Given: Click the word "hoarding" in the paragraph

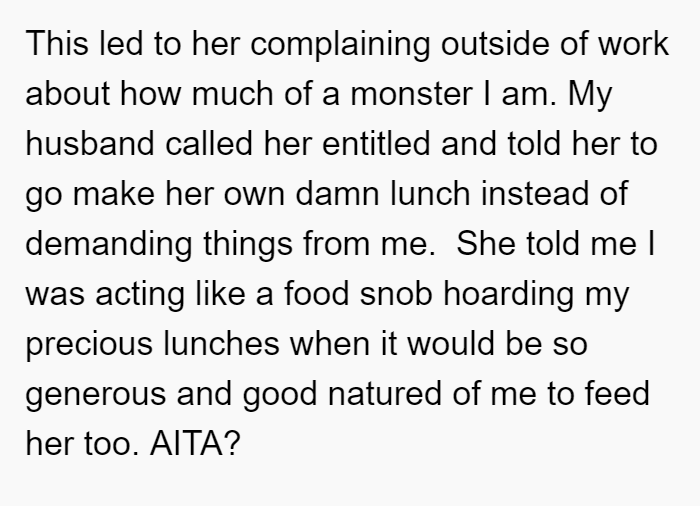Looking at the screenshot, I should click(x=509, y=295).
